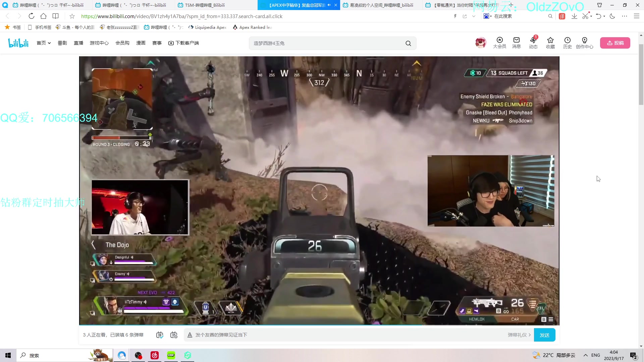
Task: Expand the address bar dropdown chevron
Action: 474,16
